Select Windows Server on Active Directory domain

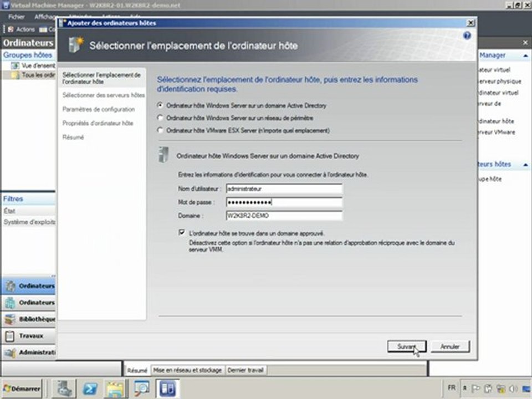pos(160,105)
